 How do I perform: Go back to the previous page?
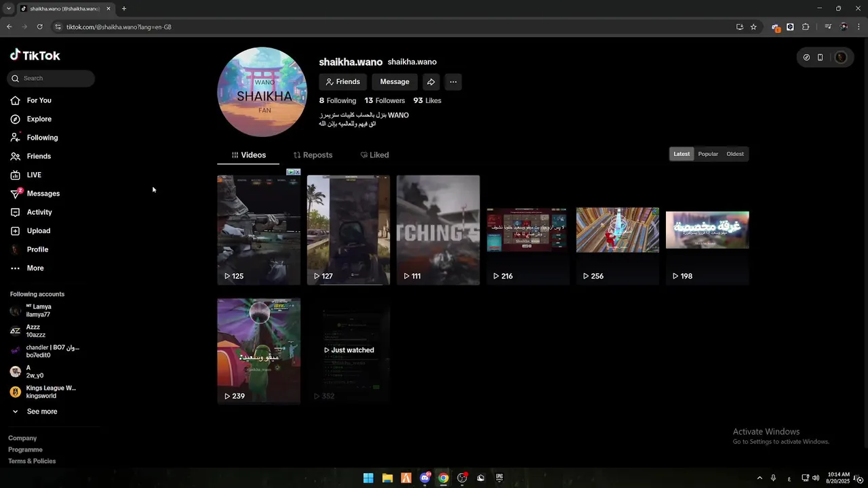click(9, 27)
